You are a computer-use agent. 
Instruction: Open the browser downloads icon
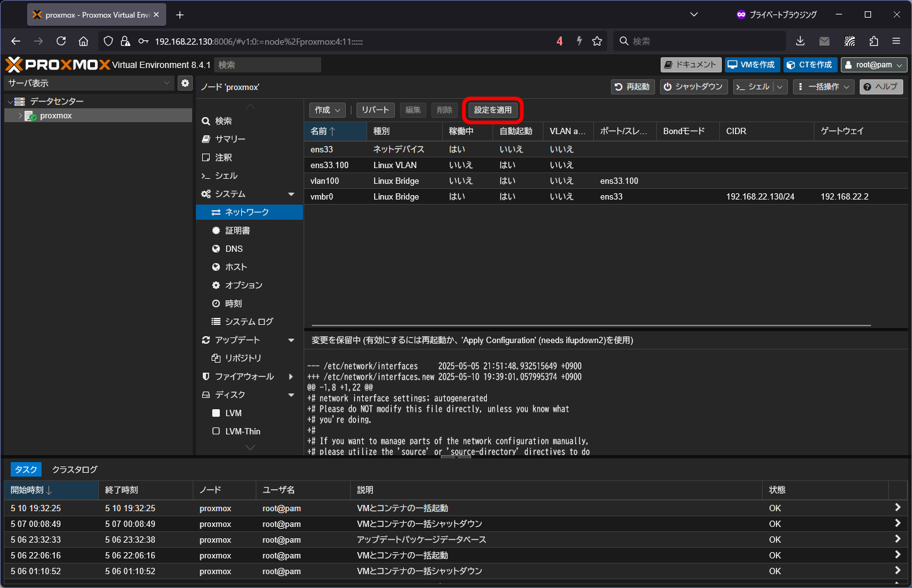(x=800, y=41)
